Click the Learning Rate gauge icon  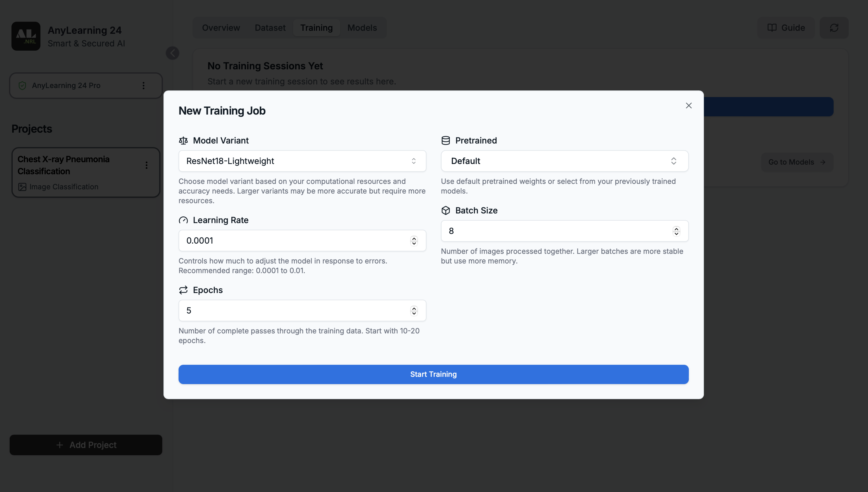184,220
